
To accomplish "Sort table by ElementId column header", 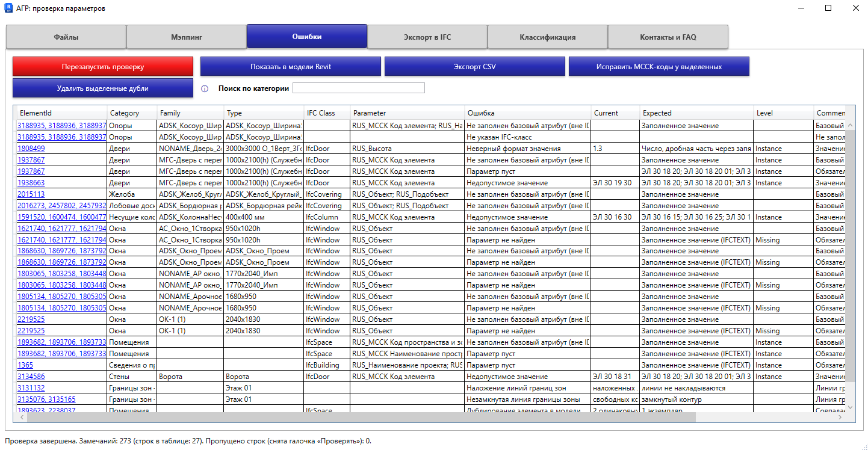I will coord(61,112).
